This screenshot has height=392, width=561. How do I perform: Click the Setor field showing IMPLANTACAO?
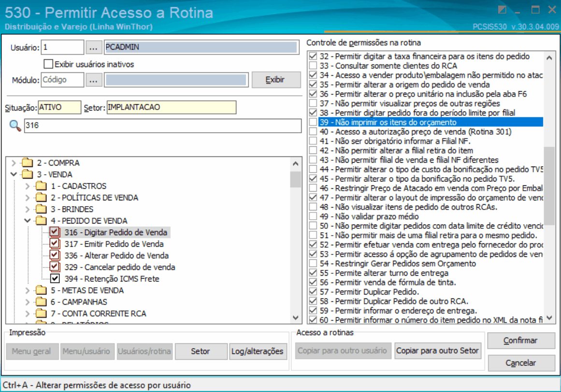(172, 107)
